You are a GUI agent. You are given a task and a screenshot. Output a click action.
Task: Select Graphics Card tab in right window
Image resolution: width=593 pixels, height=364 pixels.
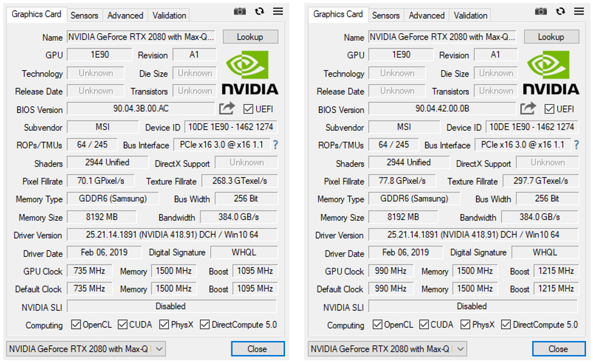tap(338, 14)
